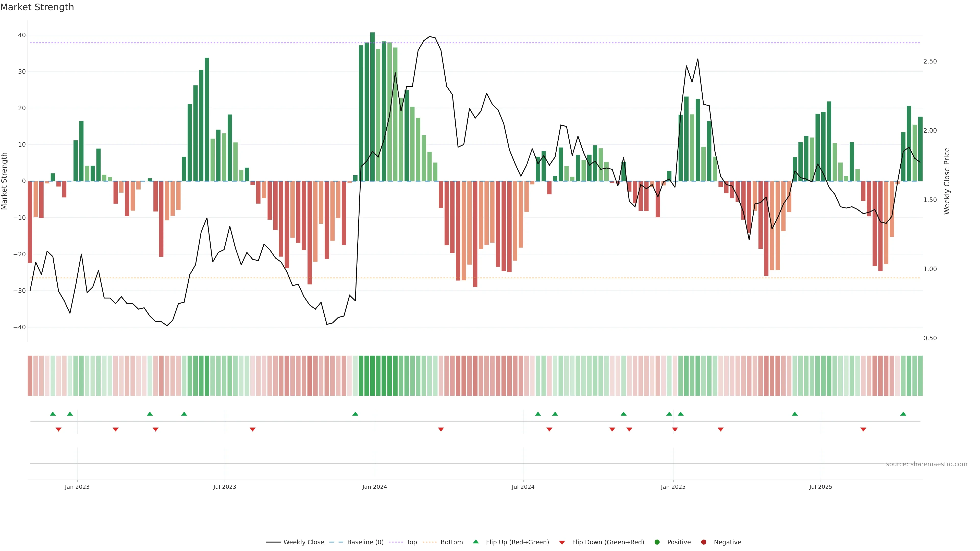Click the Positive green circle legend icon
Image resolution: width=980 pixels, height=551 pixels.
click(x=657, y=542)
